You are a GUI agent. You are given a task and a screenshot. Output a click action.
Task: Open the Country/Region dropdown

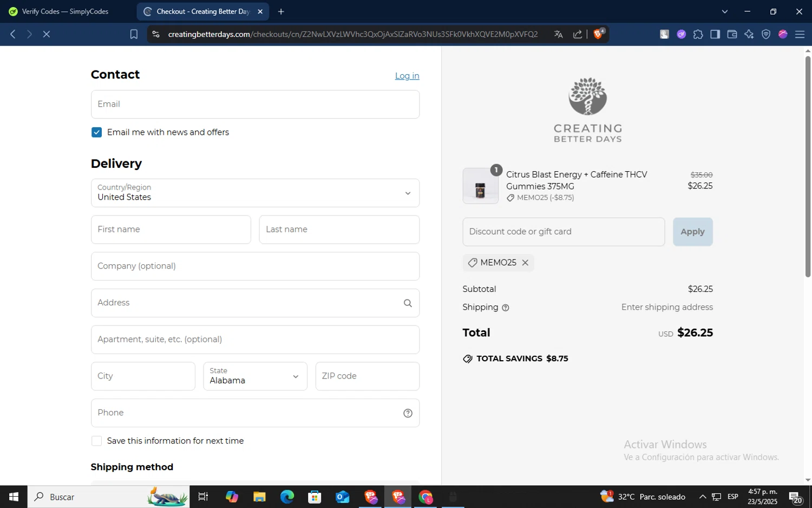[255, 193]
